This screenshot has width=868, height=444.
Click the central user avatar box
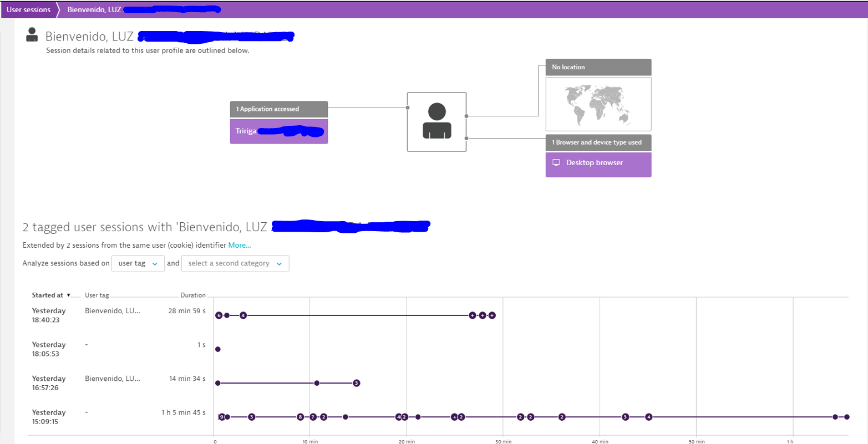pyautogui.click(x=437, y=121)
